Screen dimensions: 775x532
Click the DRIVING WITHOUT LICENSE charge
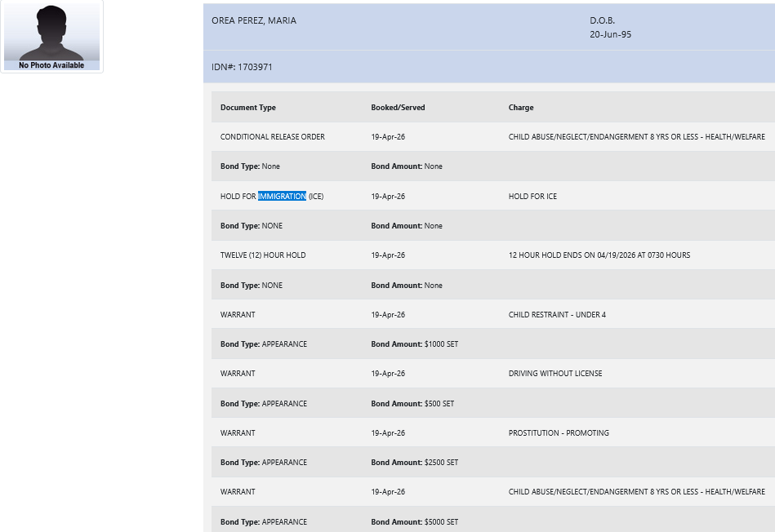tap(555, 374)
